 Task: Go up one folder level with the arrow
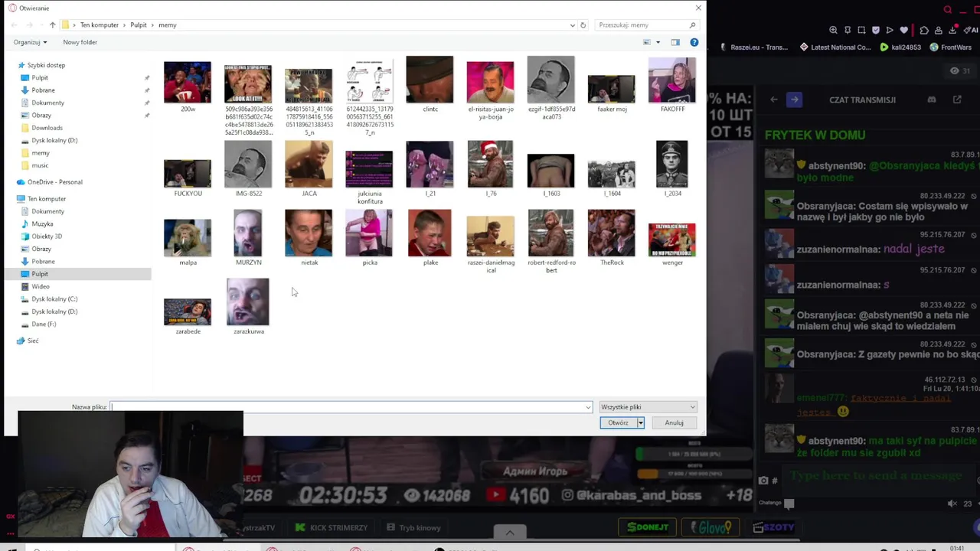(52, 25)
